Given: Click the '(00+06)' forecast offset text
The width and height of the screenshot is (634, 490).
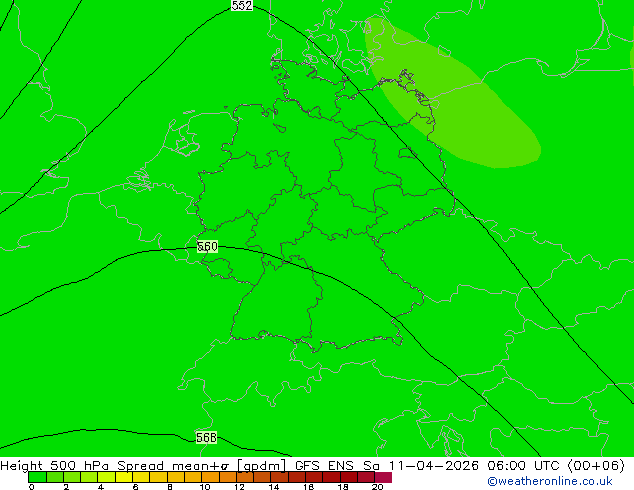Looking at the screenshot, I should tap(596, 465).
